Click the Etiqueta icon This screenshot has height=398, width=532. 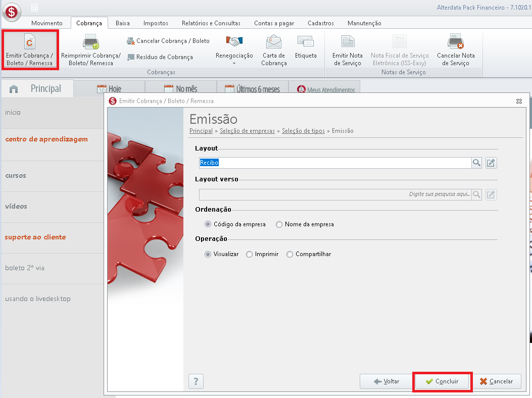(x=305, y=41)
